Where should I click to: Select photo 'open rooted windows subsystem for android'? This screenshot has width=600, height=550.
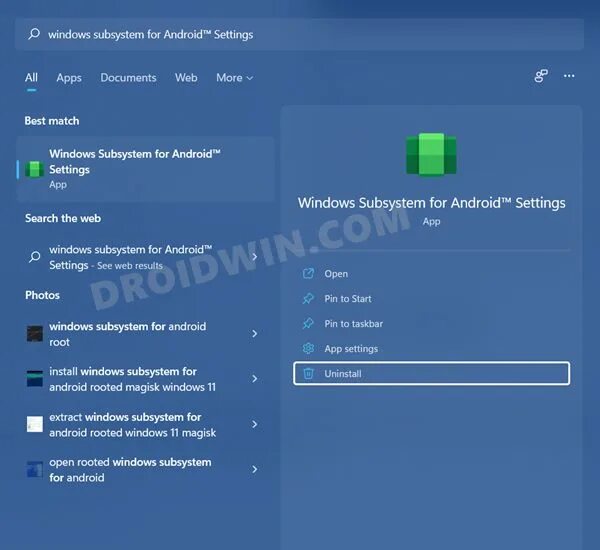(145, 470)
